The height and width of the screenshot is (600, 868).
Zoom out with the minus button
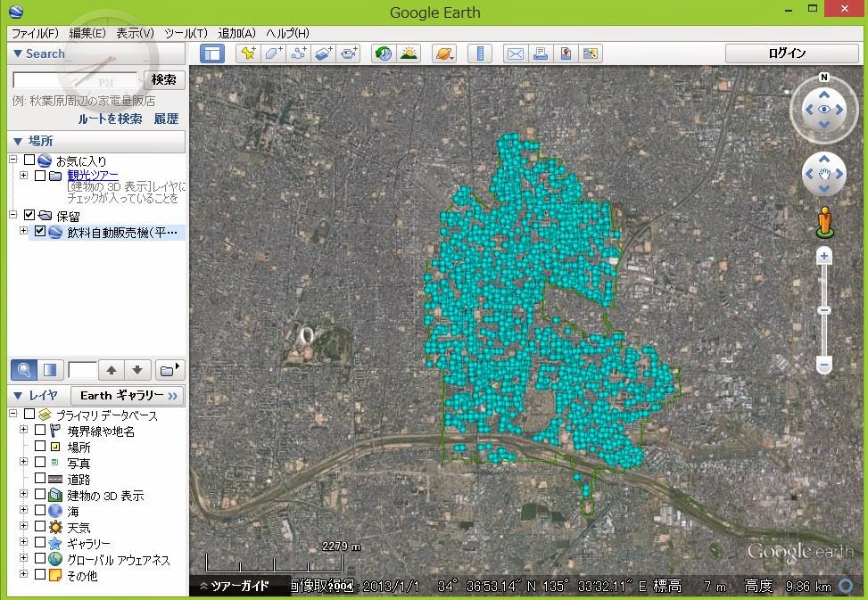click(x=824, y=365)
